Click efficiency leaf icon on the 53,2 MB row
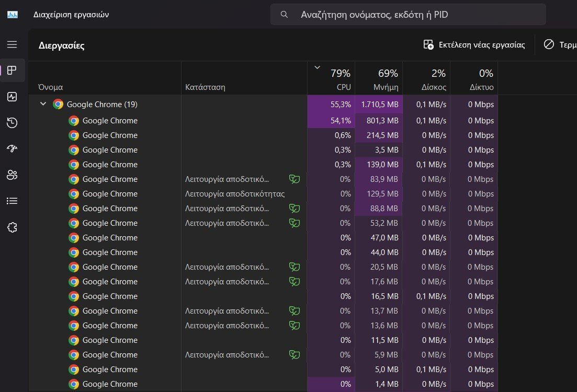This screenshot has height=392, width=577. point(295,223)
